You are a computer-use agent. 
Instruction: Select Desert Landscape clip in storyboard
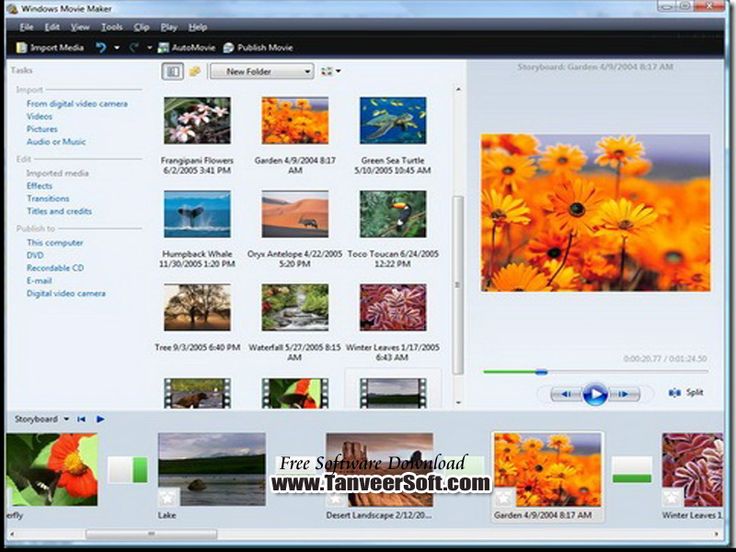[x=379, y=469]
